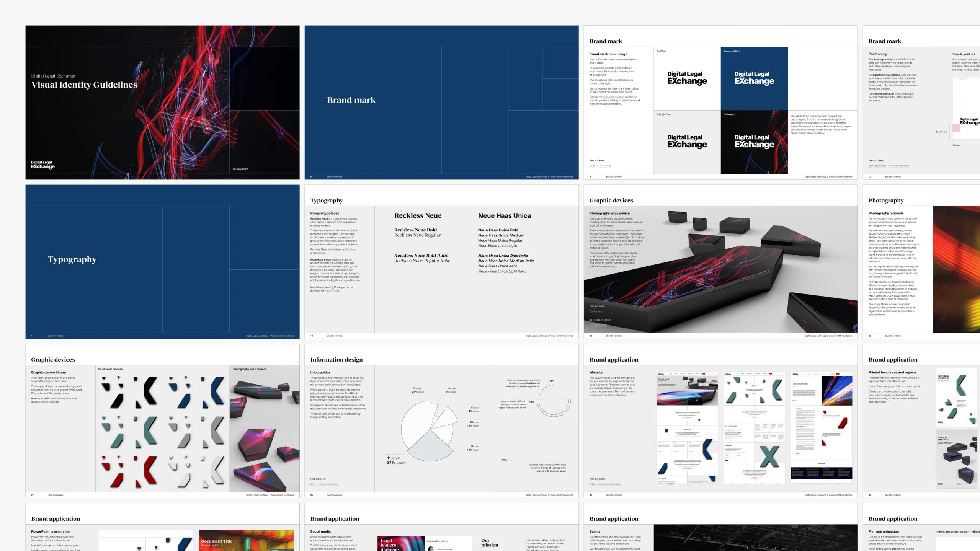980x551 pixels.
Task: Follow the Adobe Fonts link on Typography page
Action: coord(332,291)
